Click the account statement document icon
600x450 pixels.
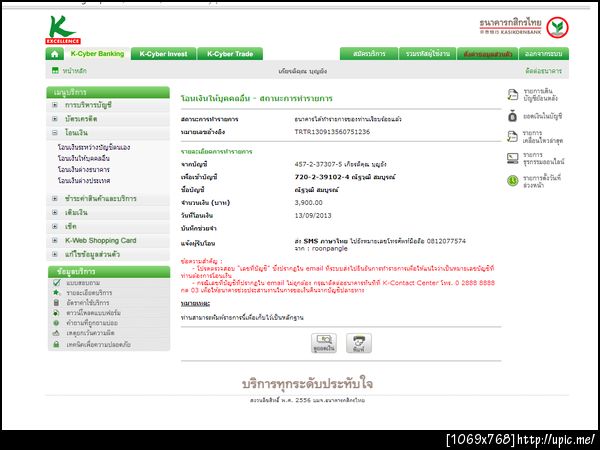tap(513, 94)
